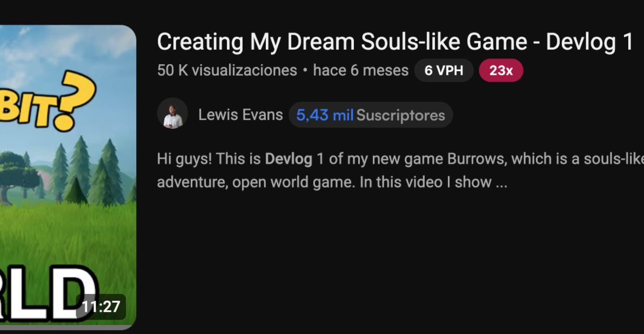Click bold Devlog word in description
Screen dimensions: 644x334
(289, 158)
